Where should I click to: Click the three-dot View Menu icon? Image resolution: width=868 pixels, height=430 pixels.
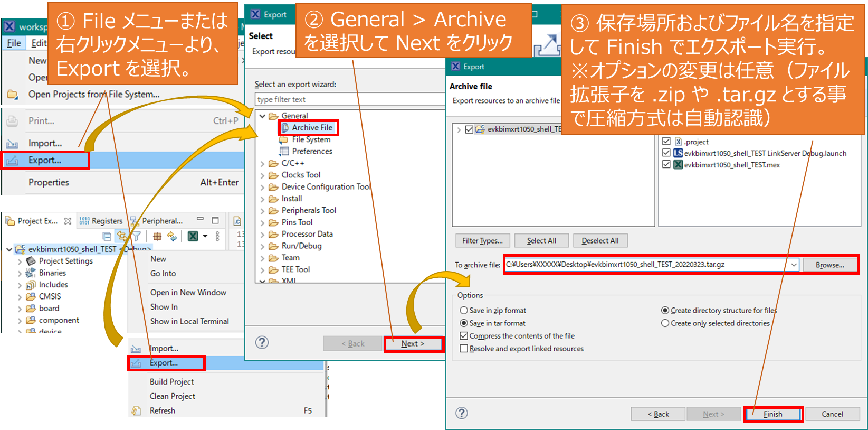(x=217, y=236)
